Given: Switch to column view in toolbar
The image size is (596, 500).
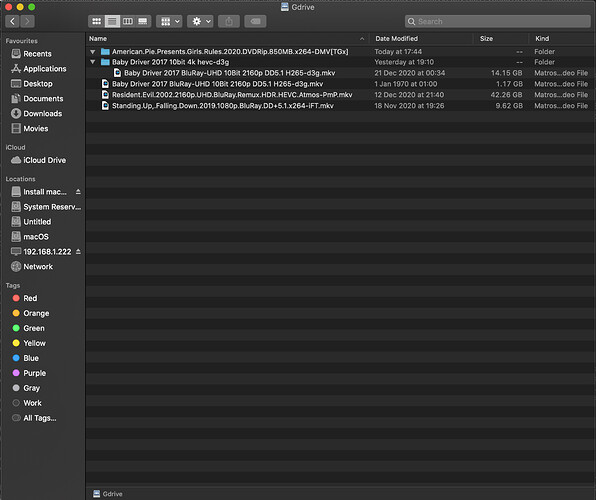Looking at the screenshot, I should (128, 21).
